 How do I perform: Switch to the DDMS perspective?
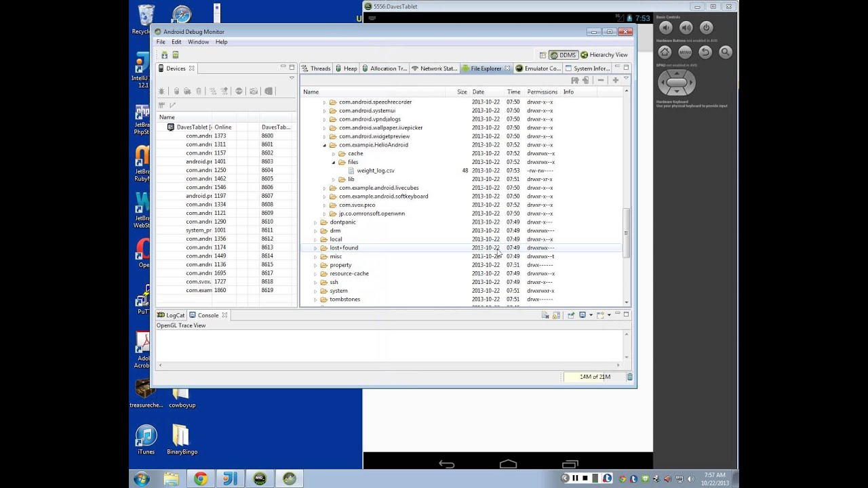tap(563, 55)
